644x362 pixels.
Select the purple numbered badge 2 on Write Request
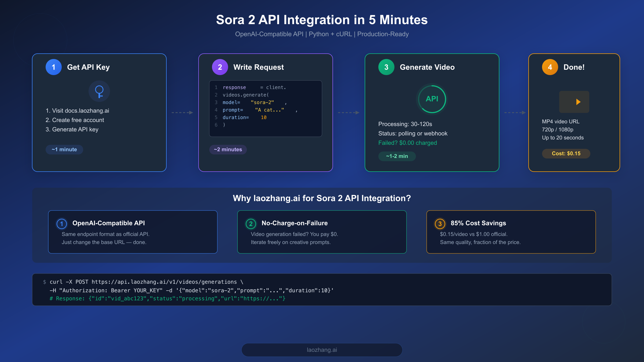220,67
